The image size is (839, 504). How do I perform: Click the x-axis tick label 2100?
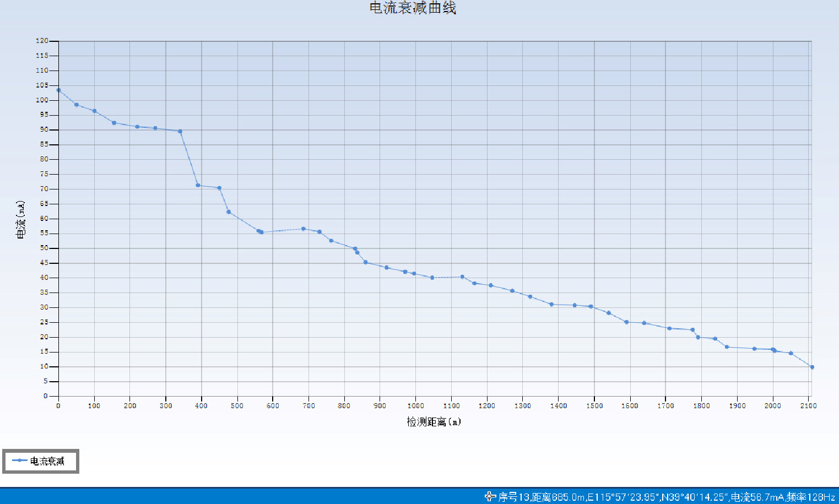coord(808,406)
